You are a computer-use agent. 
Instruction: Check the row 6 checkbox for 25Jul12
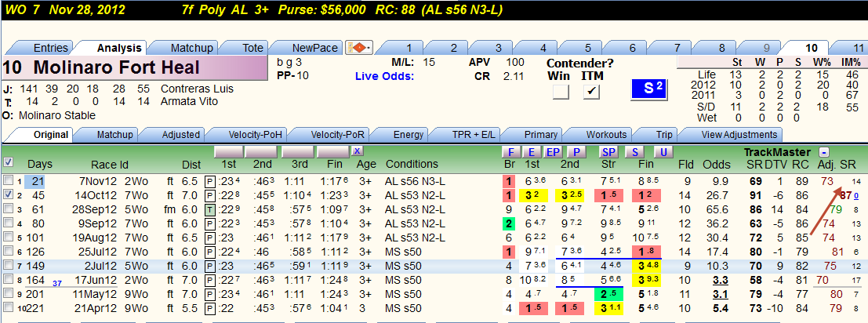click(x=9, y=252)
